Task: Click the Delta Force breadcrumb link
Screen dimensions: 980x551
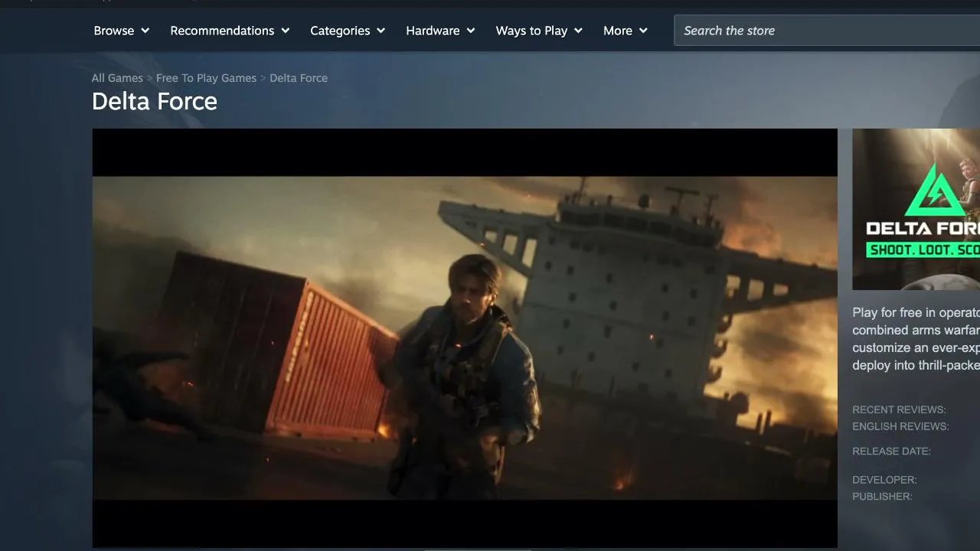Action: pyautogui.click(x=299, y=78)
